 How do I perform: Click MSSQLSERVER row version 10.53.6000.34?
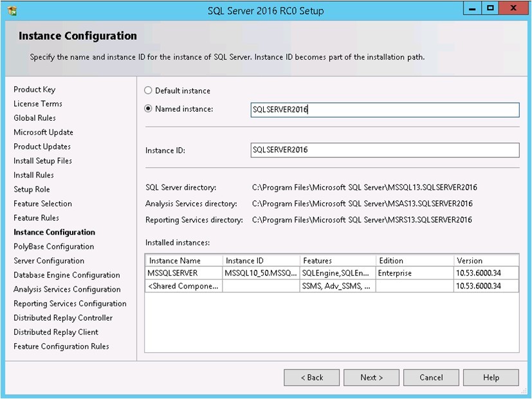point(486,273)
